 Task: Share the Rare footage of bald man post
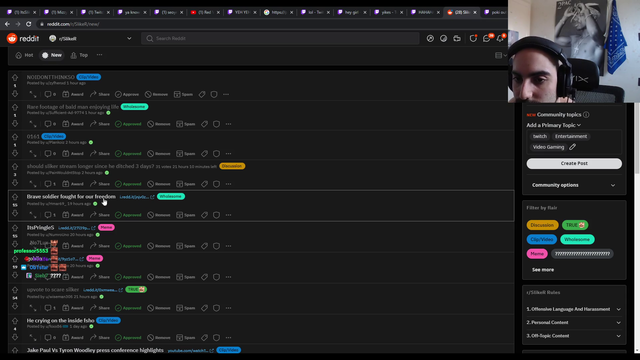(x=100, y=124)
